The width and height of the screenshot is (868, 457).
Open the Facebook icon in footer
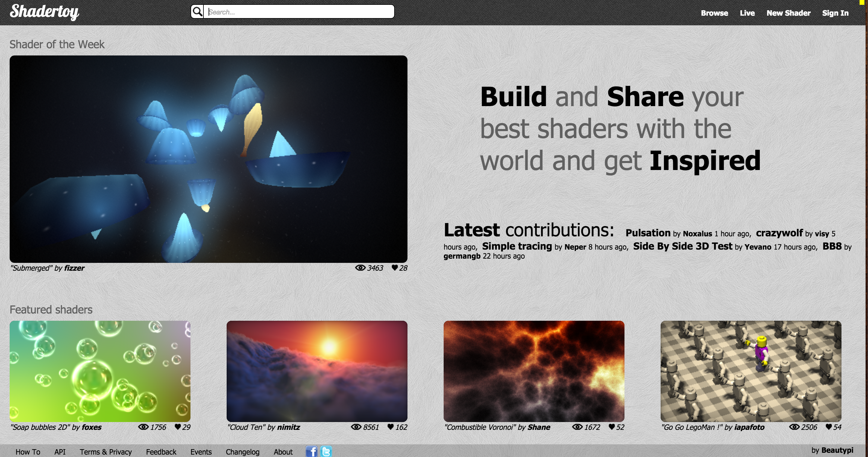[311, 451]
